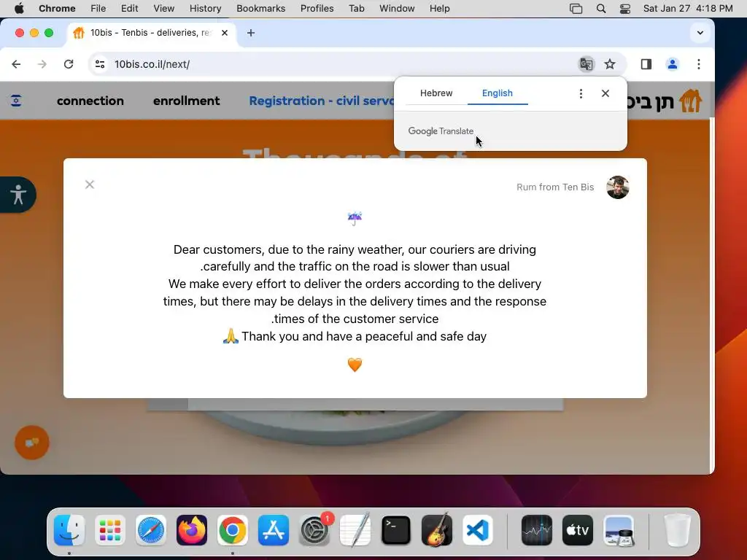Image resolution: width=747 pixels, height=560 pixels.
Task: Open Apple TV from the Dock
Action: click(578, 530)
